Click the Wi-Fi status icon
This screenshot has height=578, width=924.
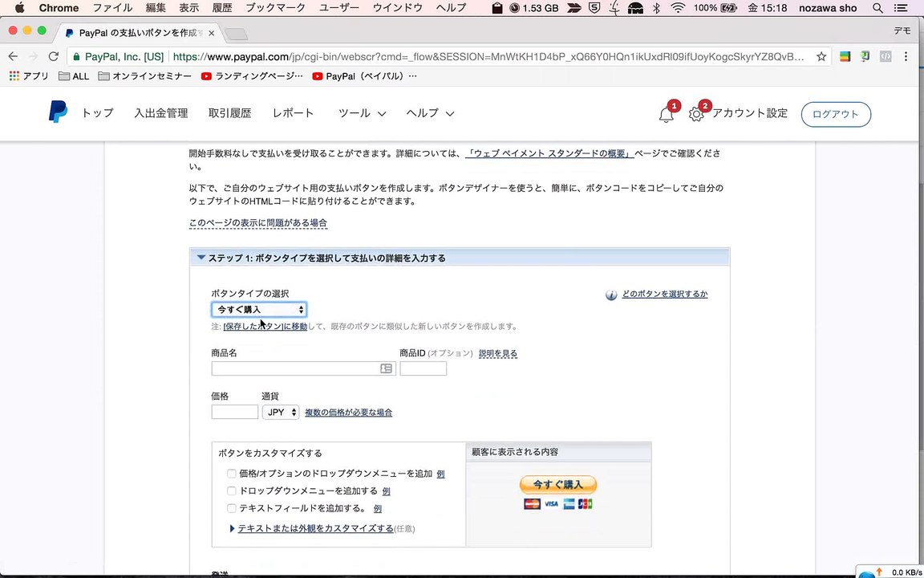click(x=679, y=8)
